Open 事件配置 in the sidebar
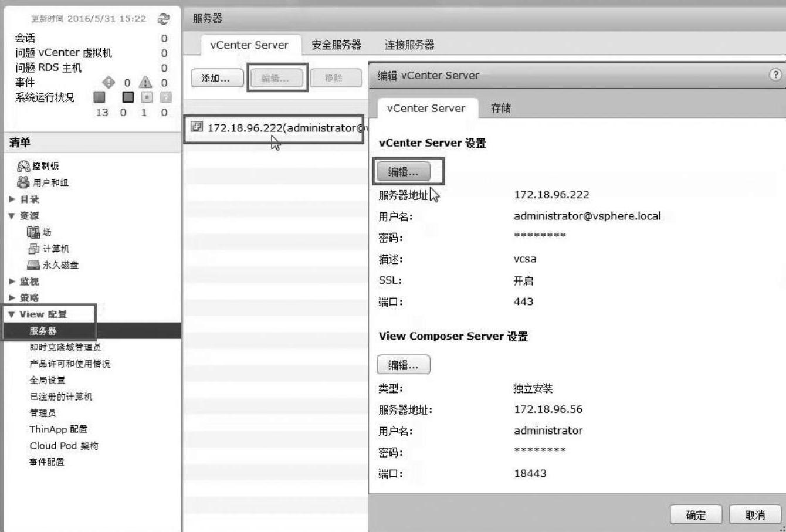Screen dimensions: 786x532 [47, 462]
